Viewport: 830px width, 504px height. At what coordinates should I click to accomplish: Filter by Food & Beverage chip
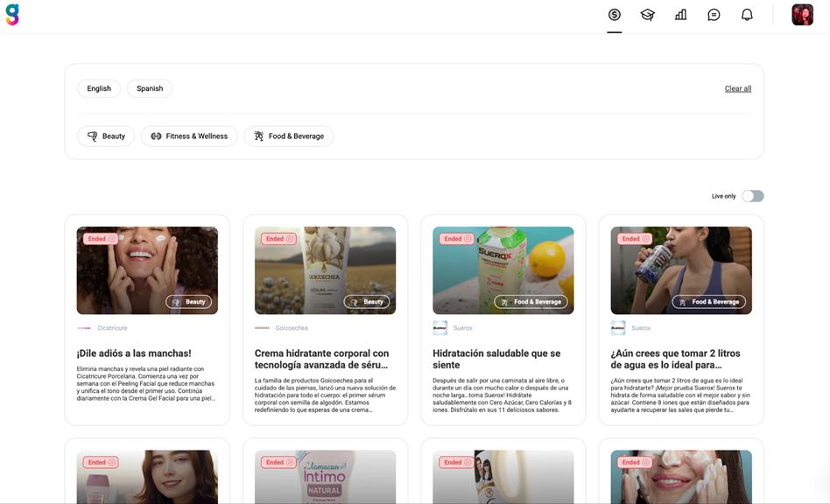(289, 136)
